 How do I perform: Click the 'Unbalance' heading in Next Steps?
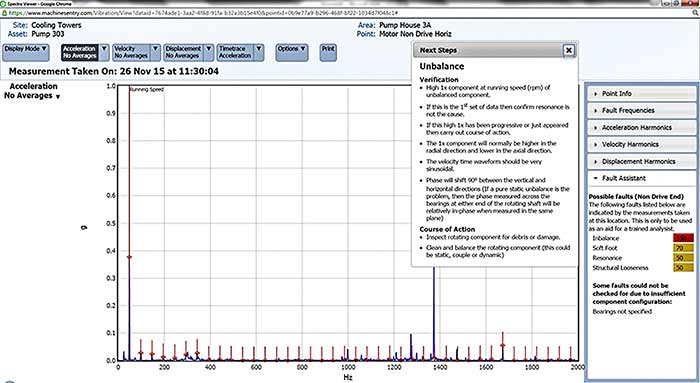tap(442, 66)
